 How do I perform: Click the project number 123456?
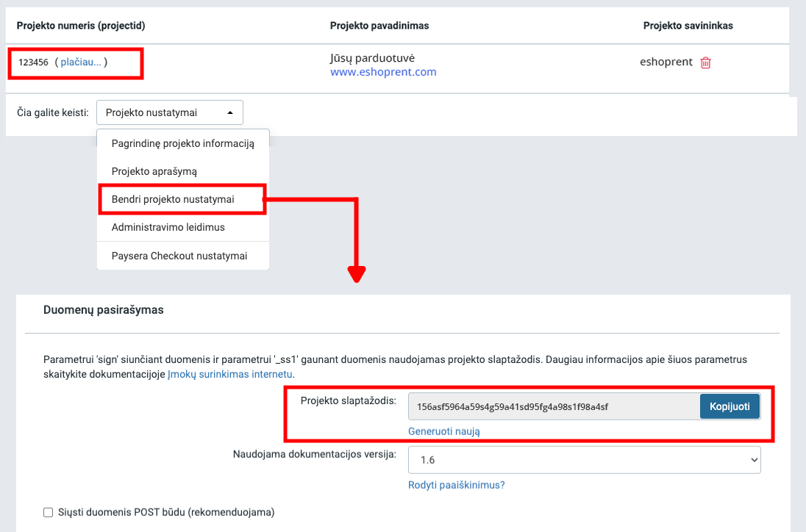point(34,62)
